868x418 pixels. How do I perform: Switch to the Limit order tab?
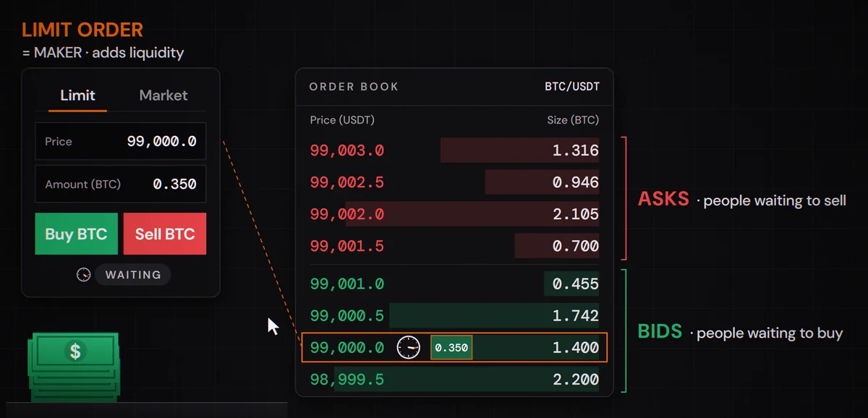[77, 95]
